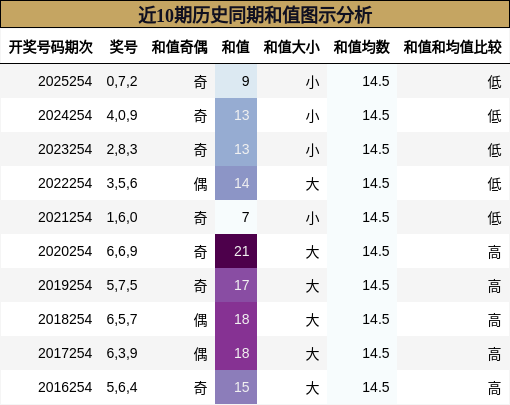Viewport: 510px width, 405px height.
Task: Click 低 comparison in 2025254 row
Action: point(495,82)
